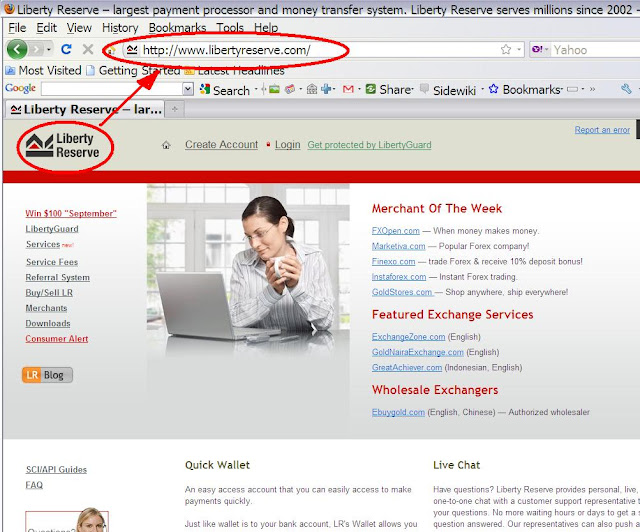Open the Buy/Sell LR sidebar link

pyautogui.click(x=49, y=293)
